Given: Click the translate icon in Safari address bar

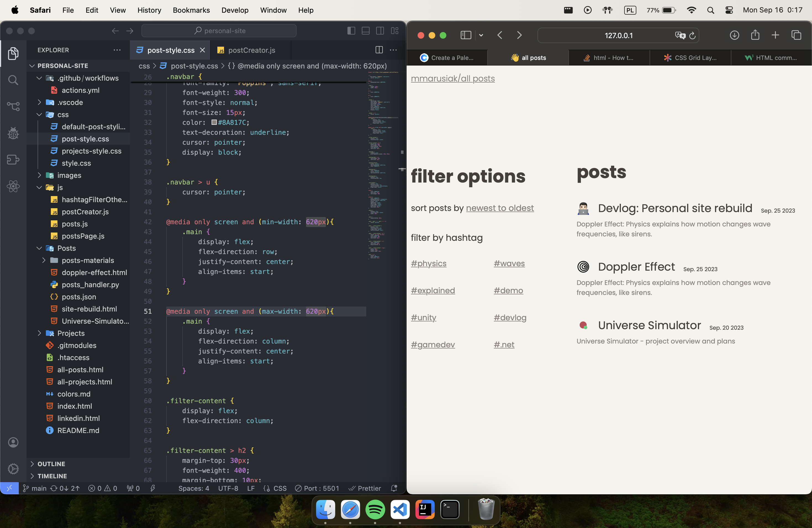Looking at the screenshot, I should click(680, 35).
